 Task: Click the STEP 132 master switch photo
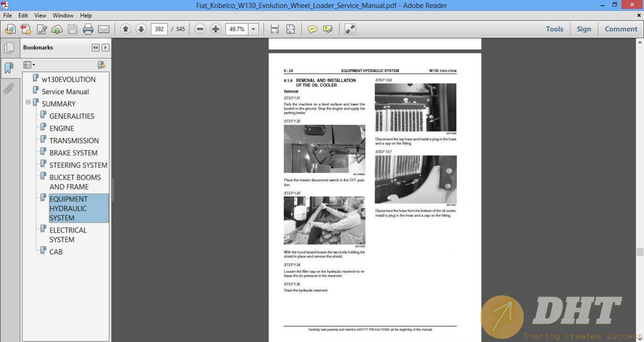324,149
